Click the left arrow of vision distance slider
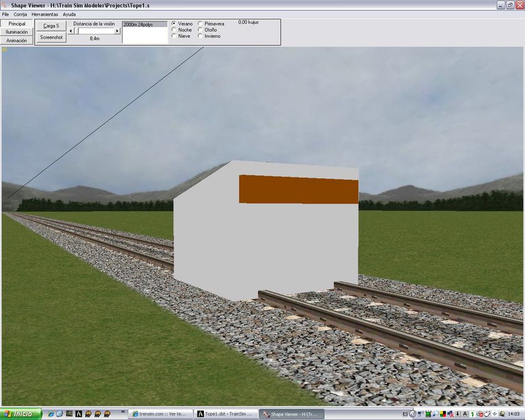The image size is (525, 420). pos(70,31)
